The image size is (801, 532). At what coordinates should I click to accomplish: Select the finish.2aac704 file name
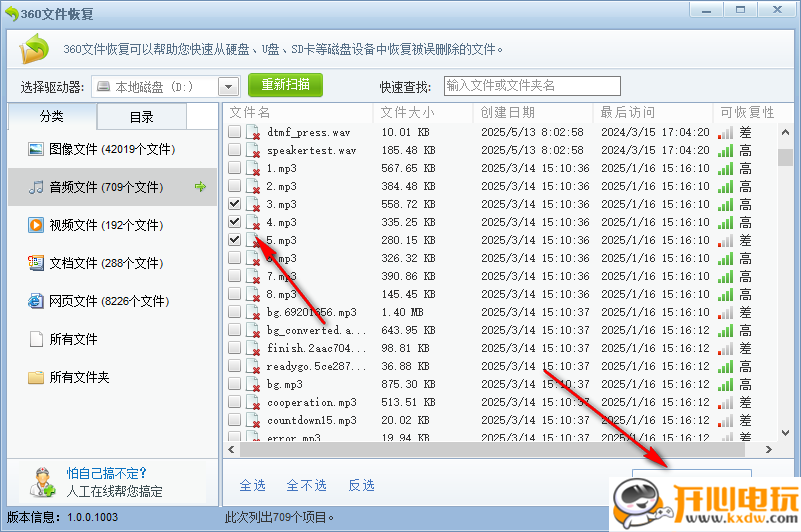point(317,349)
